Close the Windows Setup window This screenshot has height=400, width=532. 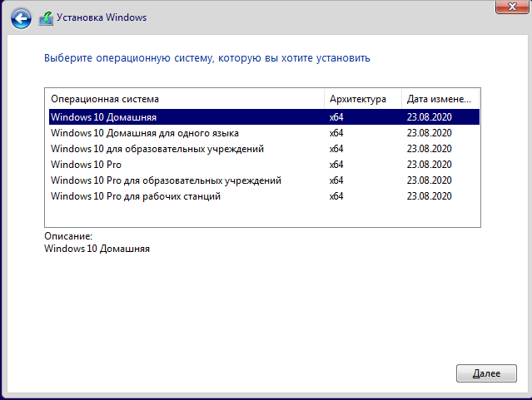(512, 7)
